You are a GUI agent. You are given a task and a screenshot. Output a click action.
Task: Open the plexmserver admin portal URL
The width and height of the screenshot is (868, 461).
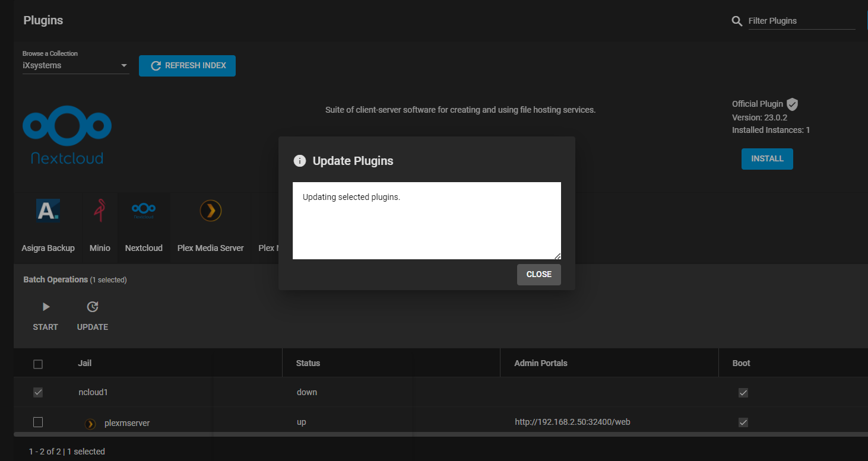coord(572,422)
